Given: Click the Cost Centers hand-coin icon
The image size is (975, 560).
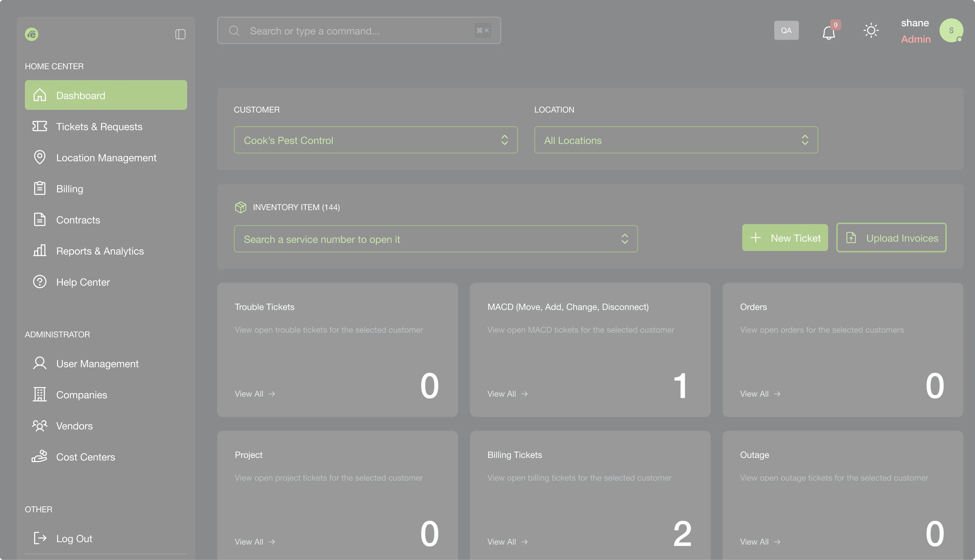Looking at the screenshot, I should pyautogui.click(x=40, y=456).
